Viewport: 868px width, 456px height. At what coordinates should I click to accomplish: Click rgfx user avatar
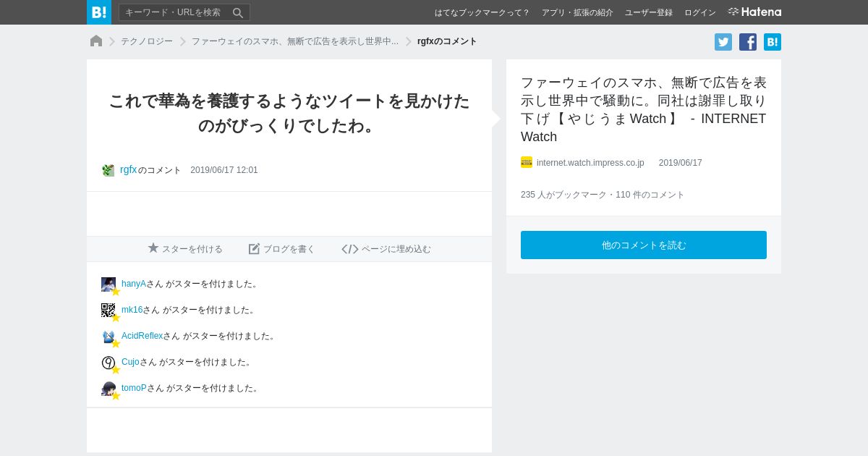click(x=109, y=170)
